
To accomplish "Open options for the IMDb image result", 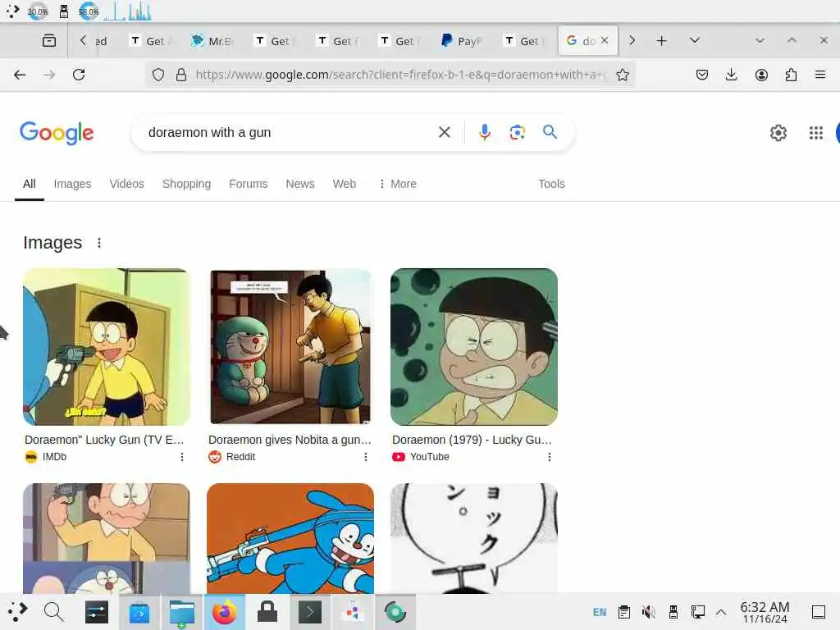I will click(x=182, y=457).
